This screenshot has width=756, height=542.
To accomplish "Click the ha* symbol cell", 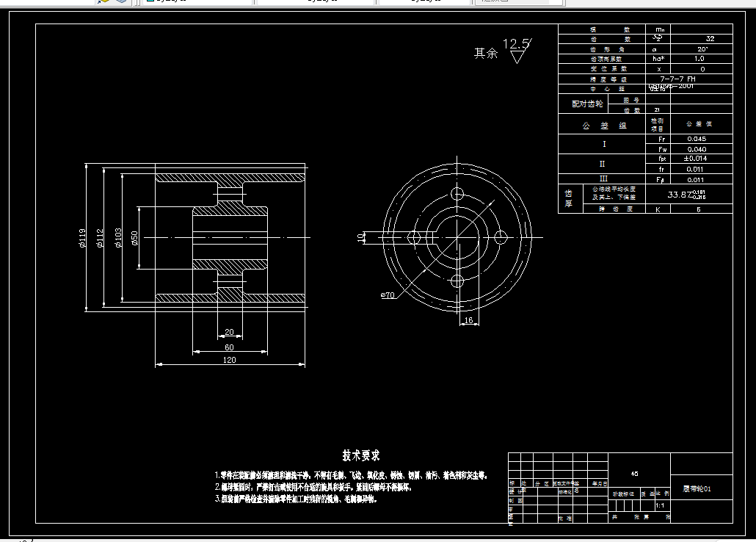I will point(658,59).
